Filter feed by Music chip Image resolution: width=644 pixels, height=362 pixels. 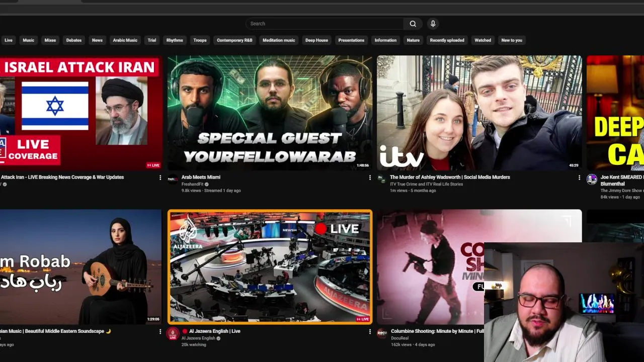pyautogui.click(x=29, y=40)
